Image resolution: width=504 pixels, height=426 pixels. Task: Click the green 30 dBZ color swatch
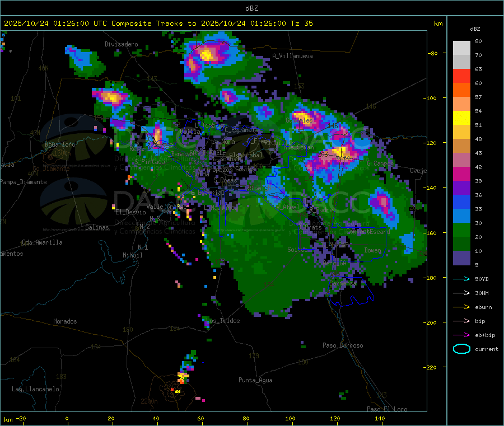pos(461,230)
